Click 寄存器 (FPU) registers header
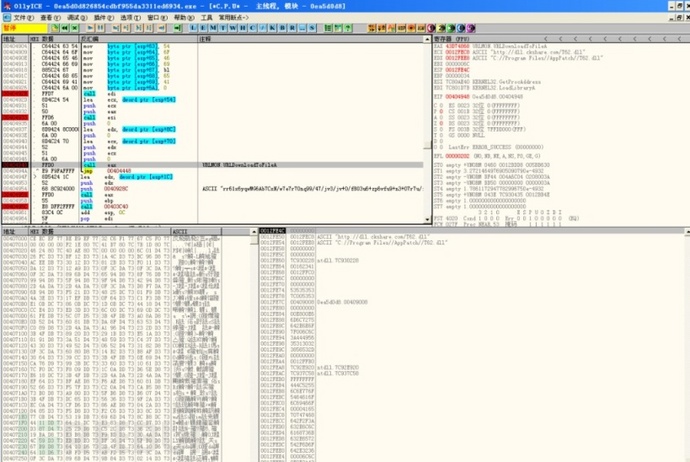 click(x=451, y=39)
